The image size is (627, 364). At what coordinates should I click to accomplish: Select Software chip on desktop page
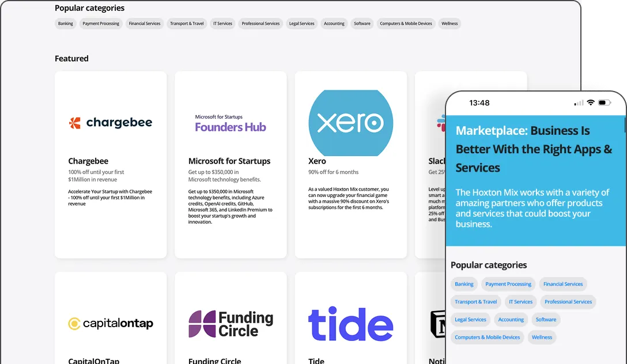362,24
